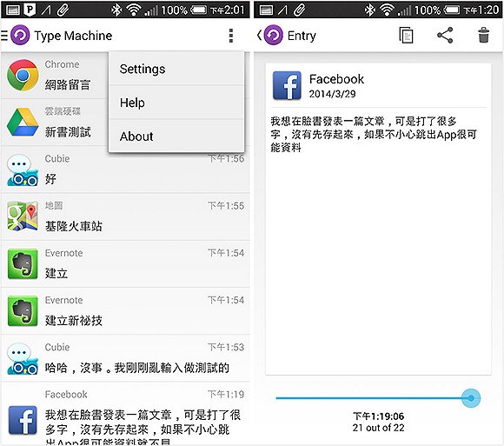
Task: Select About from the overflow menu
Action: 176,136
